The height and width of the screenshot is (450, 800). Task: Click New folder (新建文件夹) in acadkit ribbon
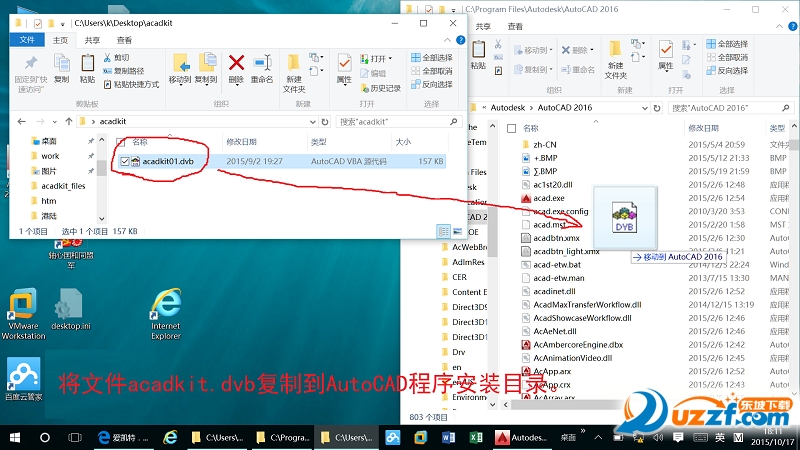pyautogui.click(x=294, y=73)
